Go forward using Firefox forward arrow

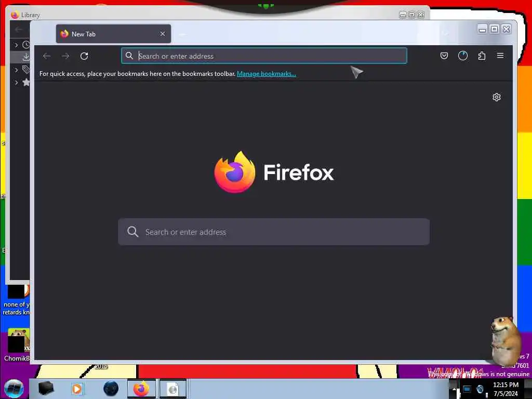[65, 56]
